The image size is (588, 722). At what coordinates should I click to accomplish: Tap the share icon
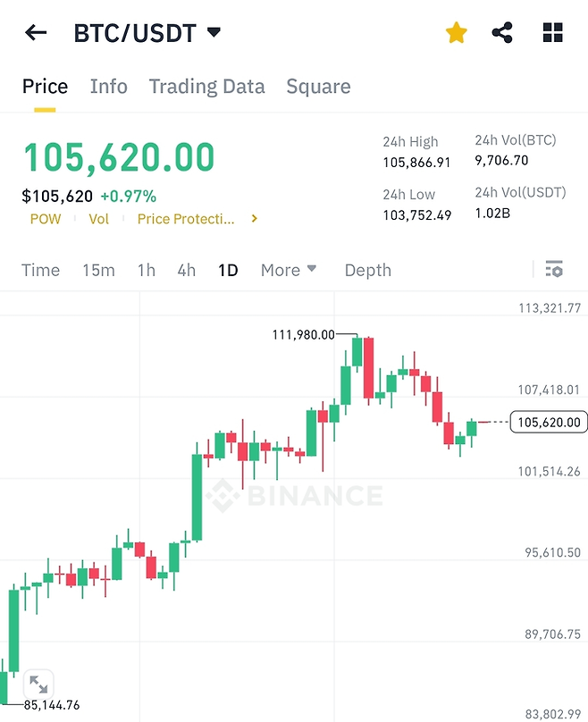pyautogui.click(x=503, y=34)
